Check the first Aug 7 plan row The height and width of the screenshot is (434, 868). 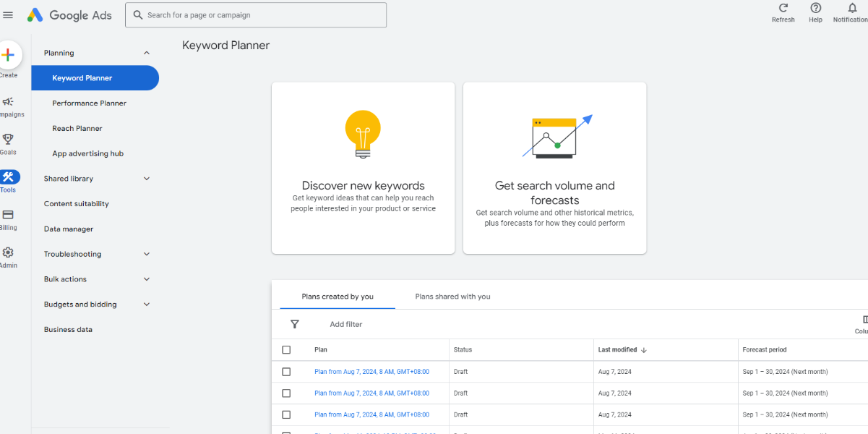click(286, 372)
